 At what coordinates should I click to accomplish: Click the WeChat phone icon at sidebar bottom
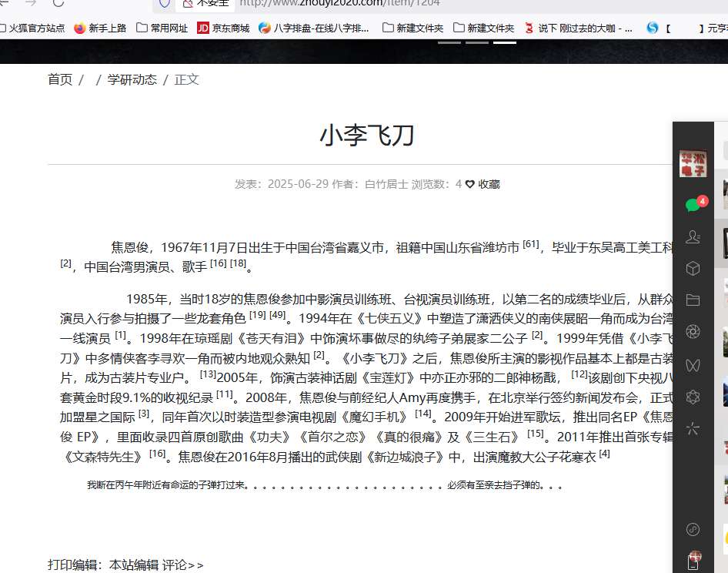tap(693, 561)
